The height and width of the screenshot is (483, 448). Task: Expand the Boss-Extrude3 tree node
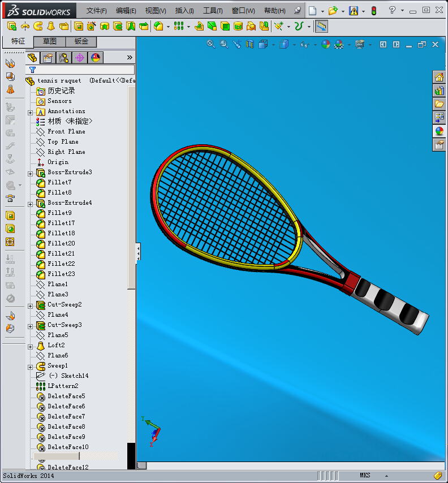click(x=30, y=174)
